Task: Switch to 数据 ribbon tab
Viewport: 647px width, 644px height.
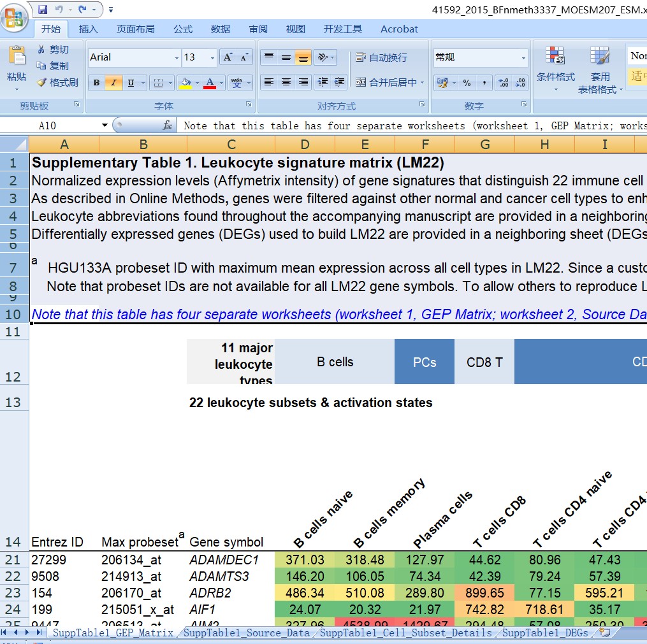Action: click(x=221, y=29)
